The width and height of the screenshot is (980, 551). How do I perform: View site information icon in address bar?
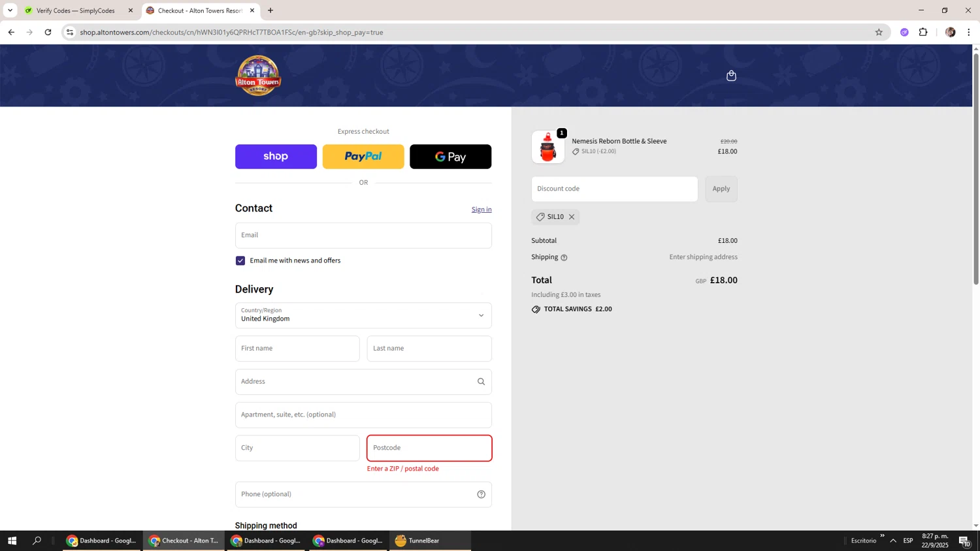70,32
